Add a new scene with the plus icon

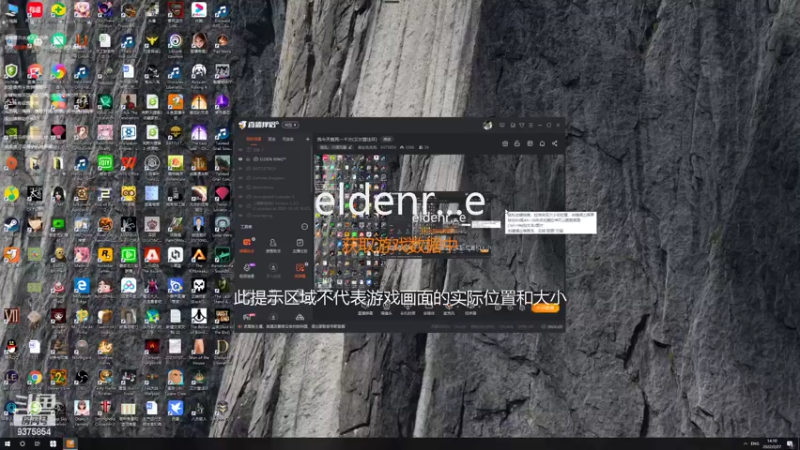tap(307, 139)
